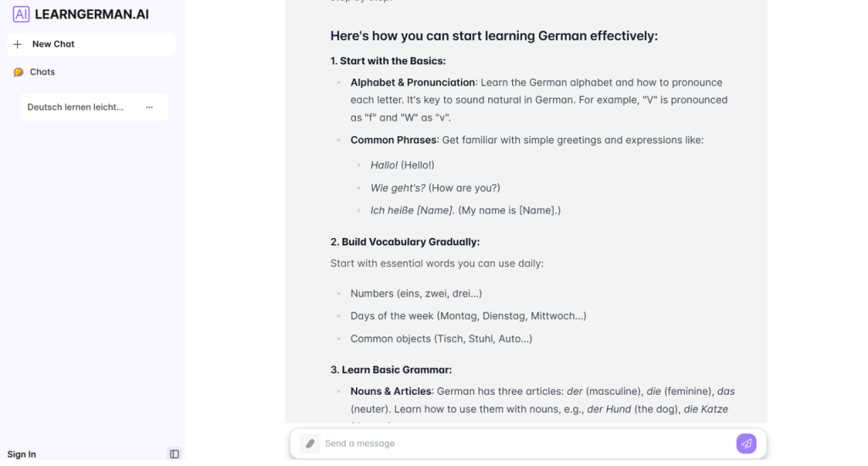The image size is (868, 466).
Task: Click the Start with the Basics heading
Action: point(387,61)
